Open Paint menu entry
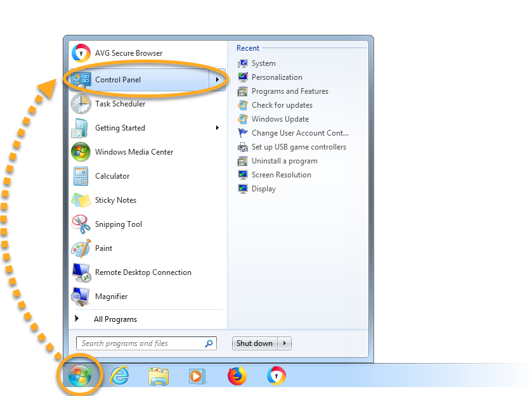The image size is (532, 396). [148, 248]
